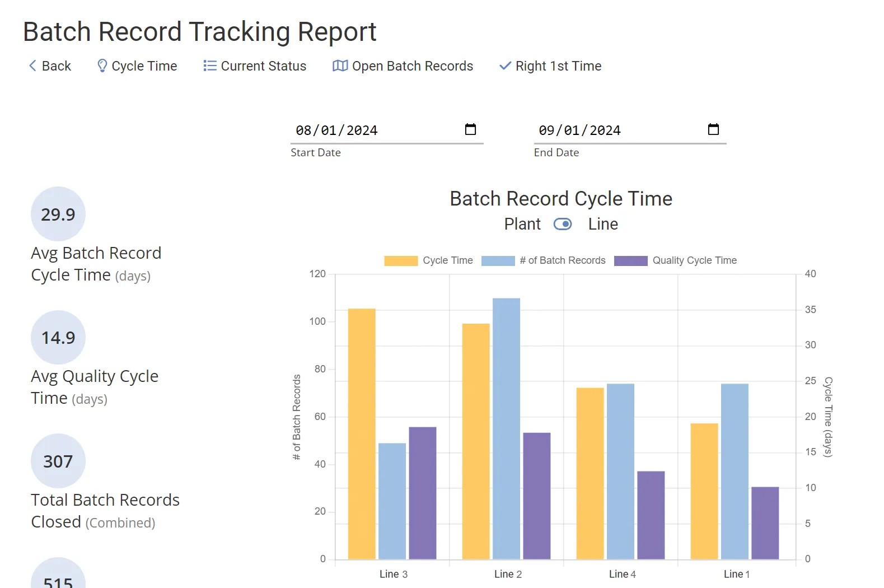Click the Open Batch Records map icon
This screenshot has height=588, width=884.
tap(340, 66)
